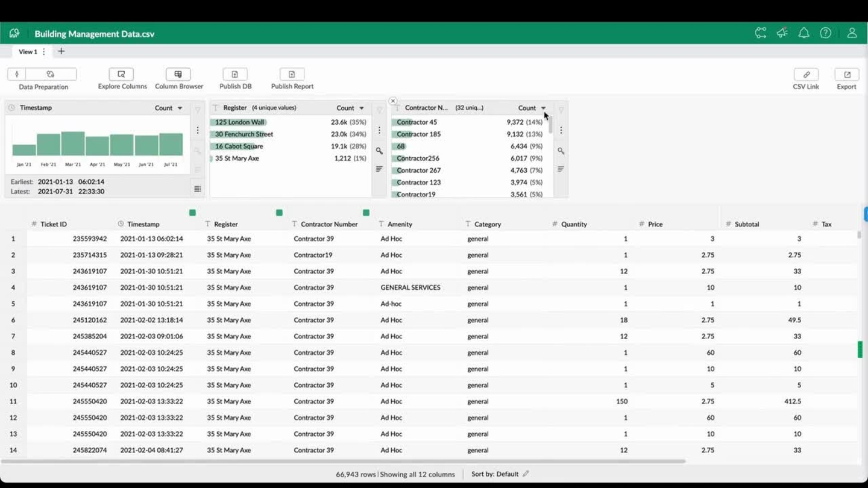Click the Publish Report icon
868x488 pixels.
[292, 75]
